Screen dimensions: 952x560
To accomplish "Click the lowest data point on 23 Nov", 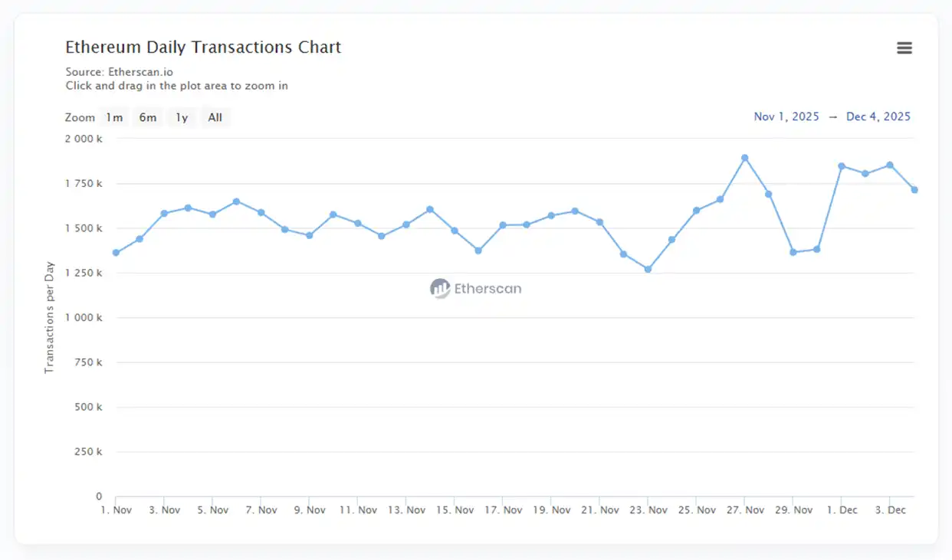I will coord(648,270).
